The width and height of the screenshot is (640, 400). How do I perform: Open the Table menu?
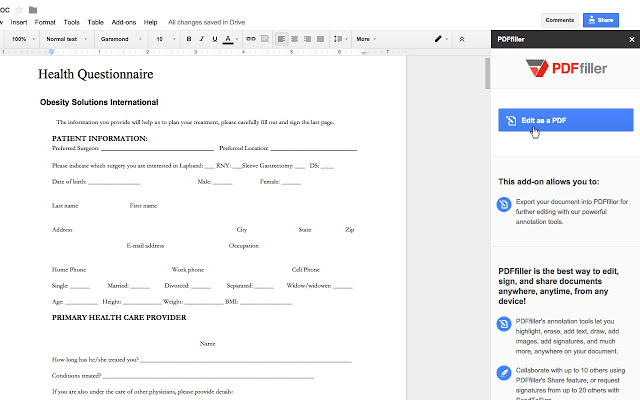[x=96, y=22]
